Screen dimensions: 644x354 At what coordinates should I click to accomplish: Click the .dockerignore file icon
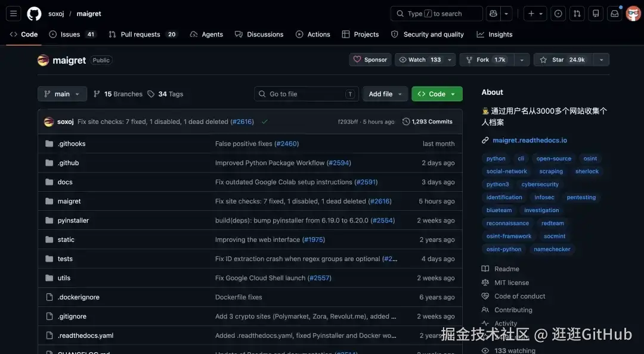pos(49,297)
